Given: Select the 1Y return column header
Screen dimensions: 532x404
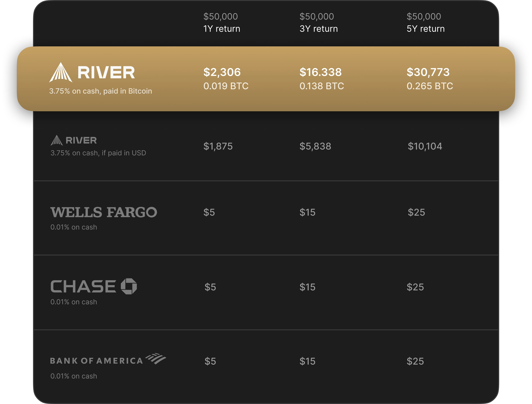Looking at the screenshot, I should pyautogui.click(x=222, y=23).
